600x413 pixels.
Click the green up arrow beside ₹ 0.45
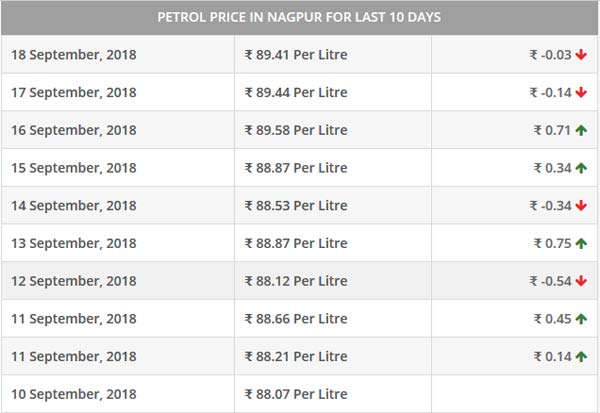pyautogui.click(x=581, y=319)
